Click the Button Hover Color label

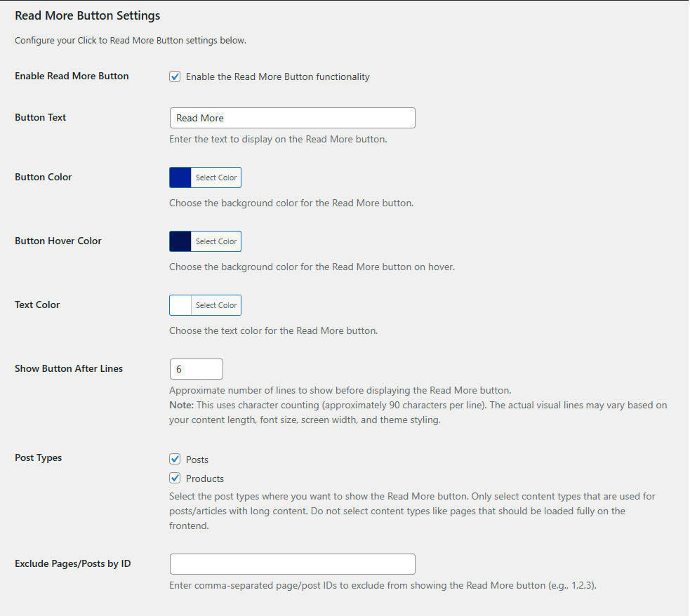tap(58, 241)
